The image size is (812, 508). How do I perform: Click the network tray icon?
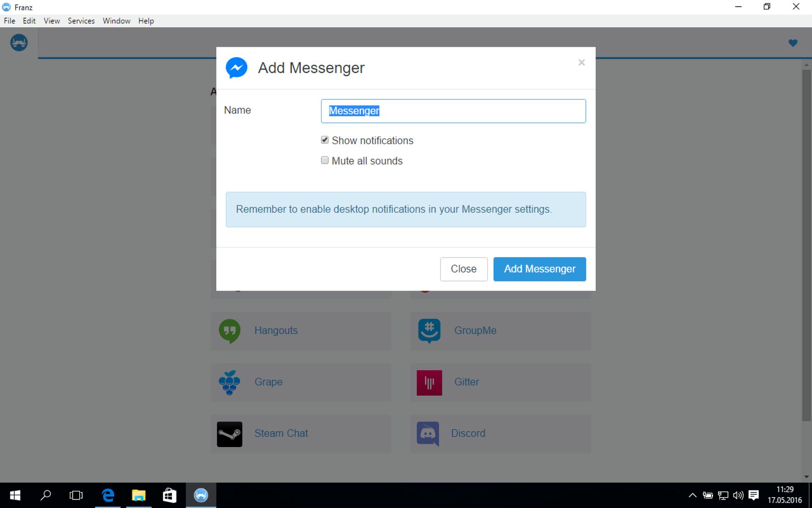pyautogui.click(x=723, y=495)
